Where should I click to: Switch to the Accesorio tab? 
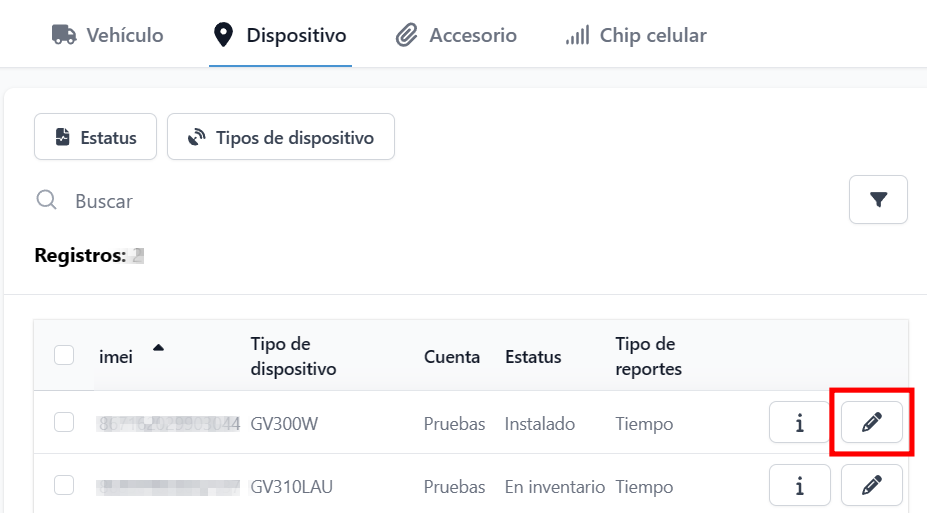[x=472, y=36]
